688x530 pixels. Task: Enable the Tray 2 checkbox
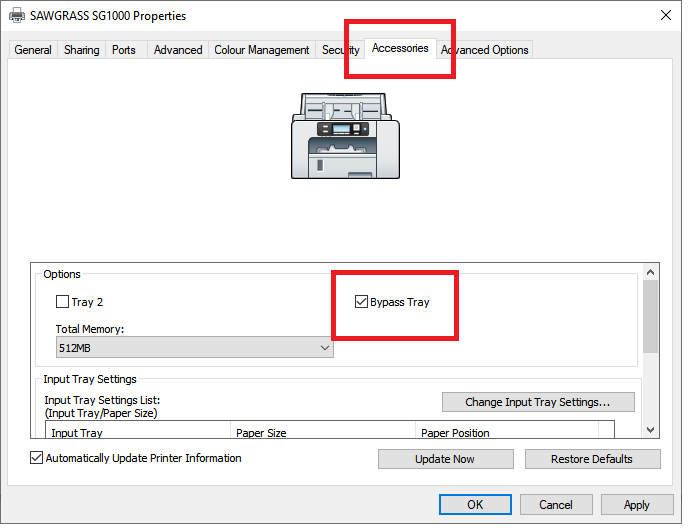click(62, 302)
